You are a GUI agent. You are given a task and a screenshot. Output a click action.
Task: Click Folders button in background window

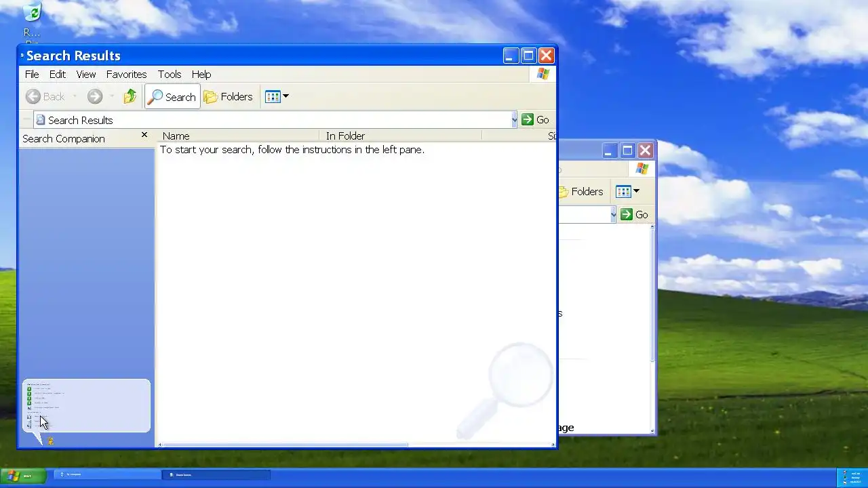click(x=581, y=192)
